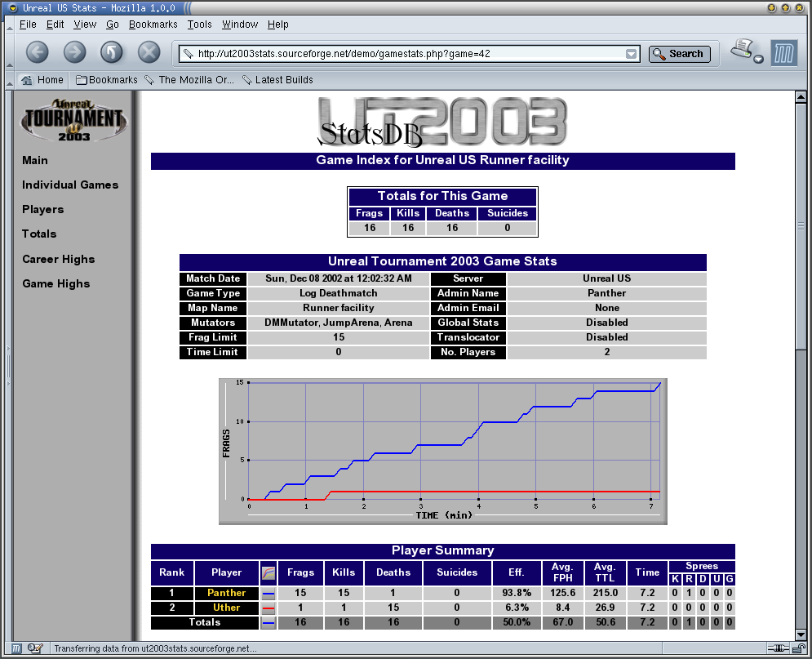Open Career Highs in the sidebar
Image resolution: width=812 pixels, height=659 pixels.
(58, 259)
